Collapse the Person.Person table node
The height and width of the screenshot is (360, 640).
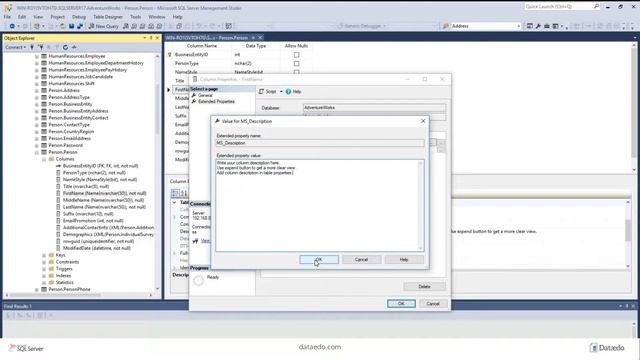click(x=37, y=152)
